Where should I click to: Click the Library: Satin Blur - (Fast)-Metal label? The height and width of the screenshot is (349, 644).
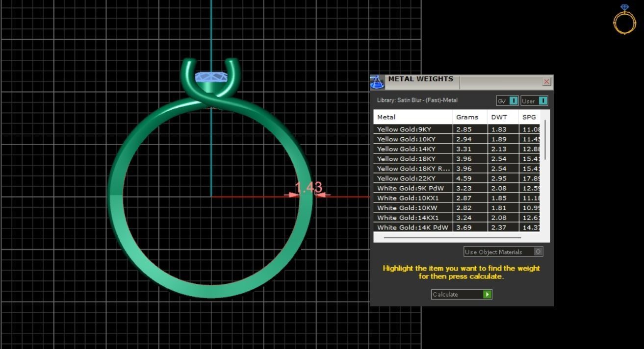[417, 100]
